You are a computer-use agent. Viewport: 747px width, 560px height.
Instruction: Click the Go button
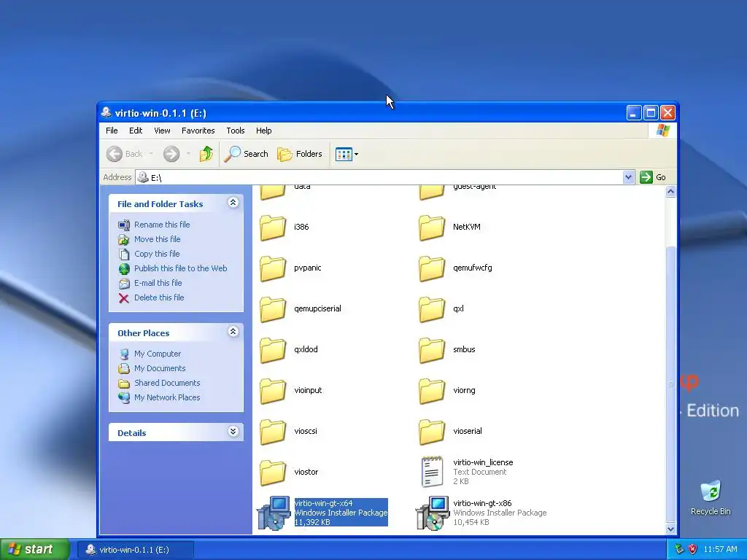tap(653, 177)
